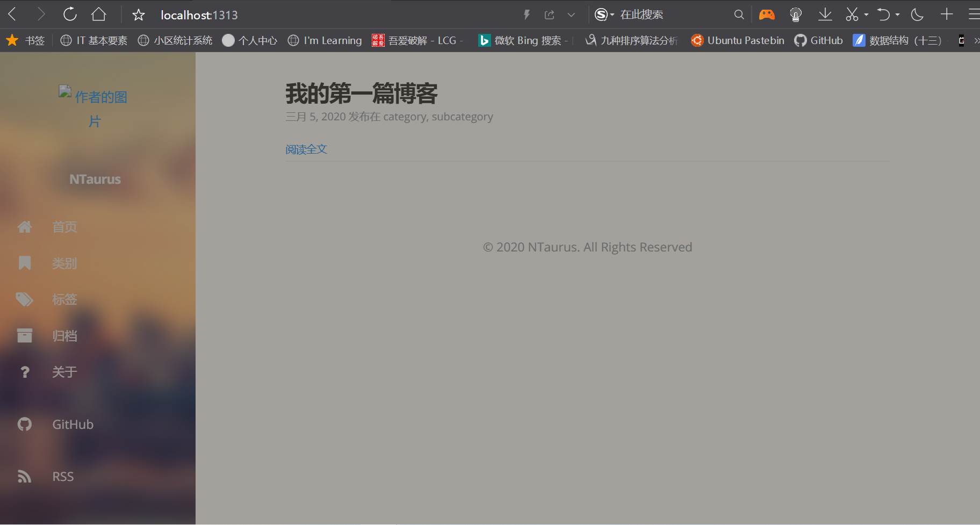Screen dimensions: 980x525
Task: Click the archive box icon beside 归档
Action: point(25,335)
